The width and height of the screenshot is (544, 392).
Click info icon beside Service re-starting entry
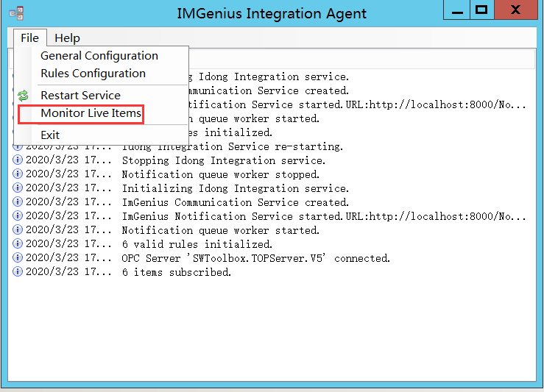(18, 146)
